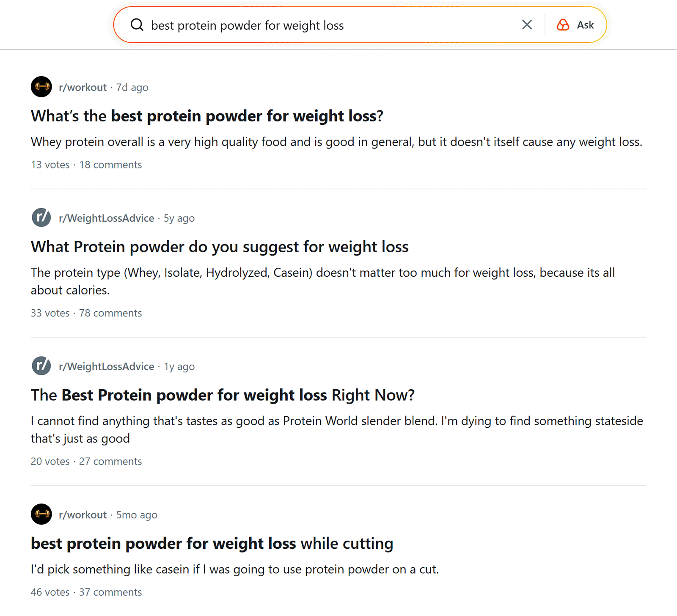Image resolution: width=677 pixels, height=616 pixels.
Task: Click the 46 votes count on the cutting post
Action: click(x=50, y=592)
